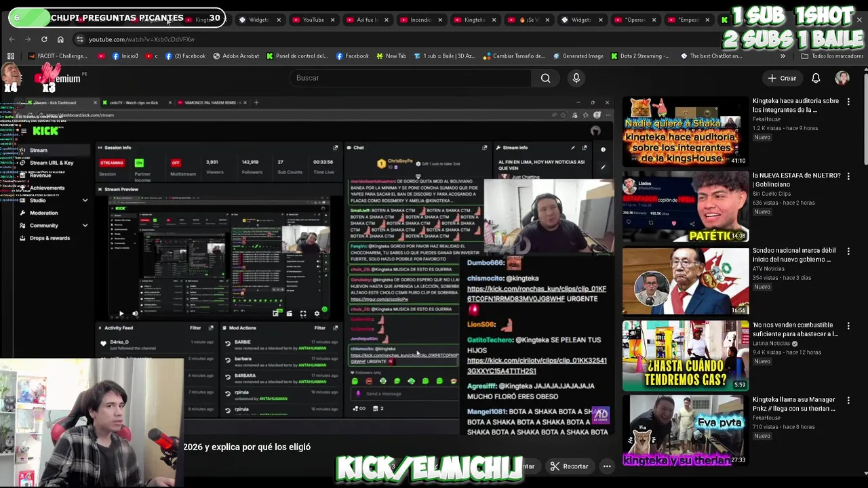Go to browser home page icon
The height and width of the screenshot is (488, 868).
tap(60, 39)
